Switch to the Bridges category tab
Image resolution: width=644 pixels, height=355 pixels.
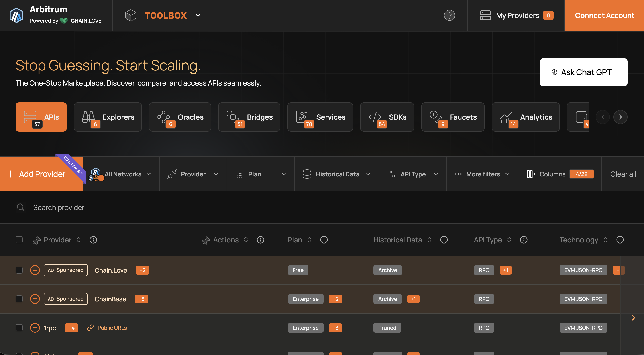[x=249, y=117]
